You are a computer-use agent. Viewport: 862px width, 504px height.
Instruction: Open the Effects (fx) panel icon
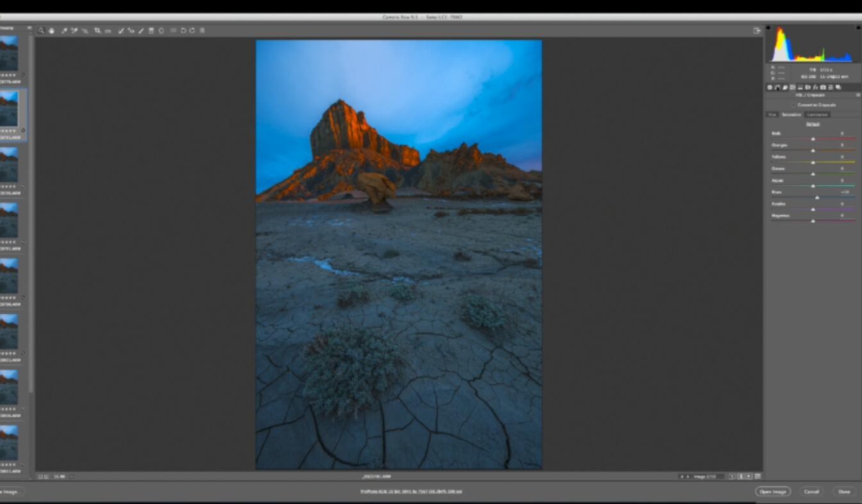(815, 88)
